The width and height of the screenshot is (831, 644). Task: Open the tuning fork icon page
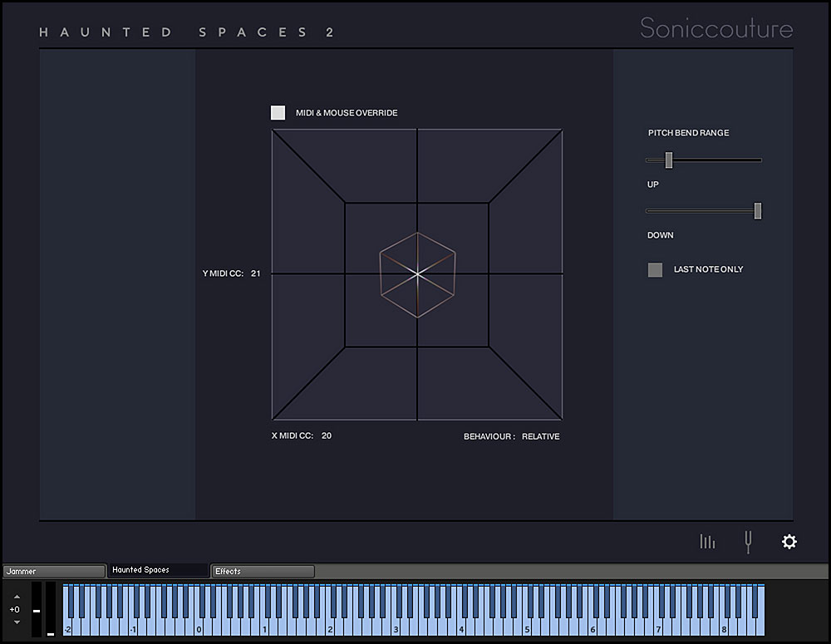pos(748,542)
